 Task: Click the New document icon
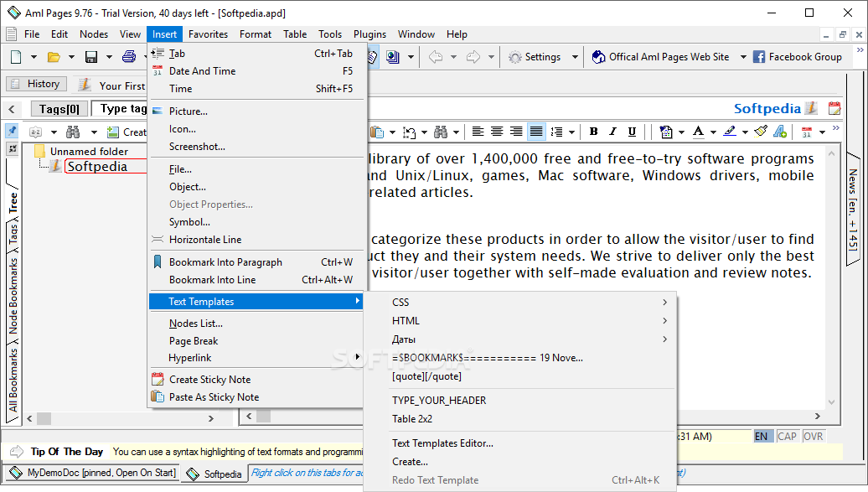click(x=16, y=56)
